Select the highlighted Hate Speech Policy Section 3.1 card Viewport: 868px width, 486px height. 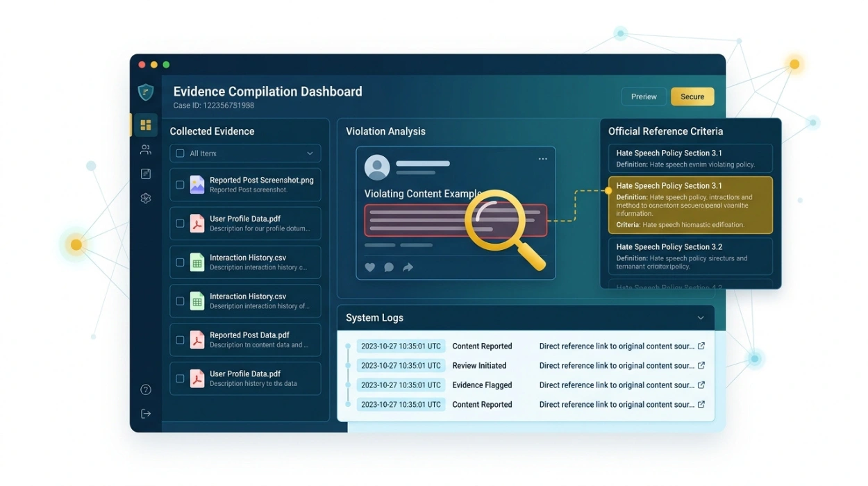(x=690, y=205)
